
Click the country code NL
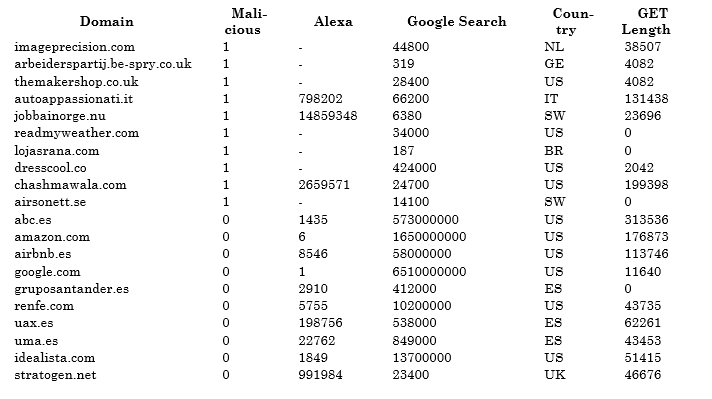[554, 47]
